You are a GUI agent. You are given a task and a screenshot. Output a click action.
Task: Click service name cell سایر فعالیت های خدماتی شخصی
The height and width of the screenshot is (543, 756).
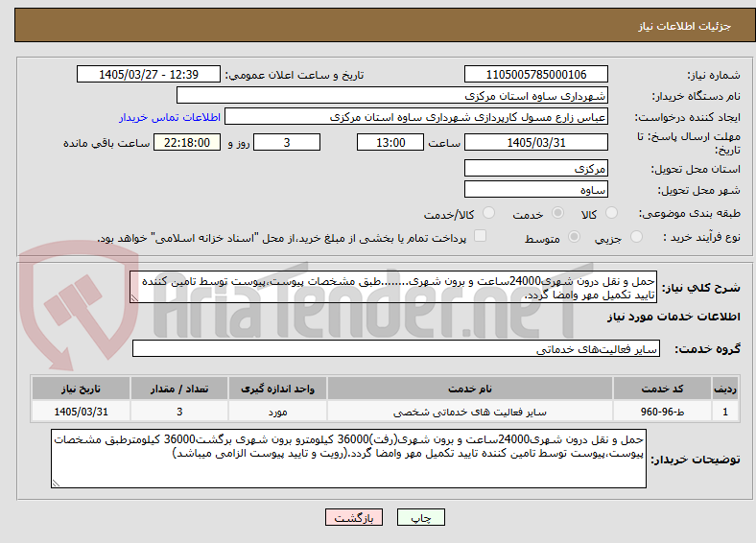pyautogui.click(x=469, y=412)
